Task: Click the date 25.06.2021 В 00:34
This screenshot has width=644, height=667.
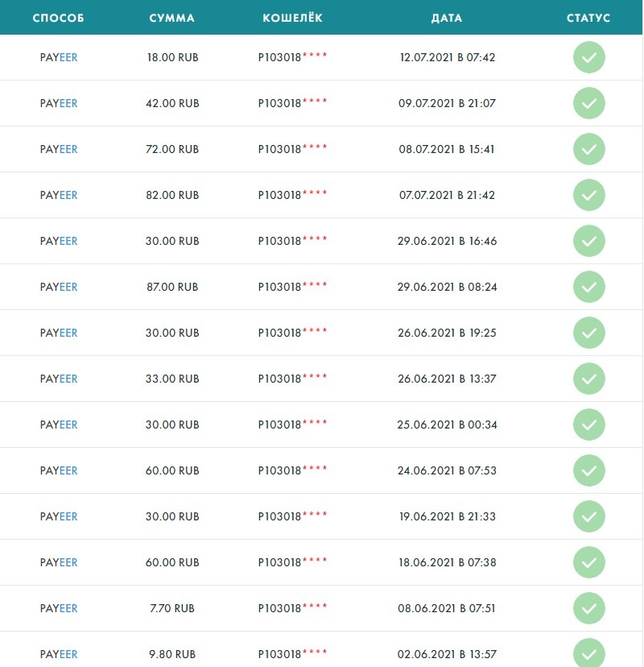Action: click(x=448, y=425)
